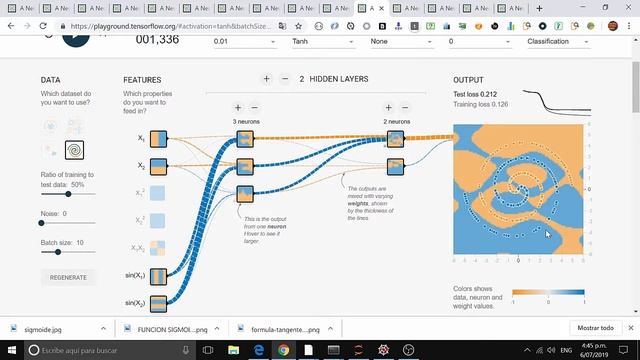Open Task View from the taskbar
The image size is (640, 360).
[208, 350]
